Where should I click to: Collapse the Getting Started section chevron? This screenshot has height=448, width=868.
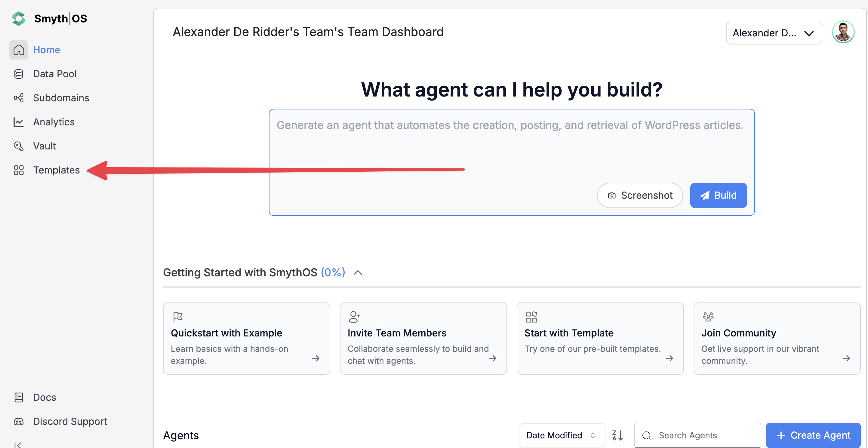[x=358, y=272]
